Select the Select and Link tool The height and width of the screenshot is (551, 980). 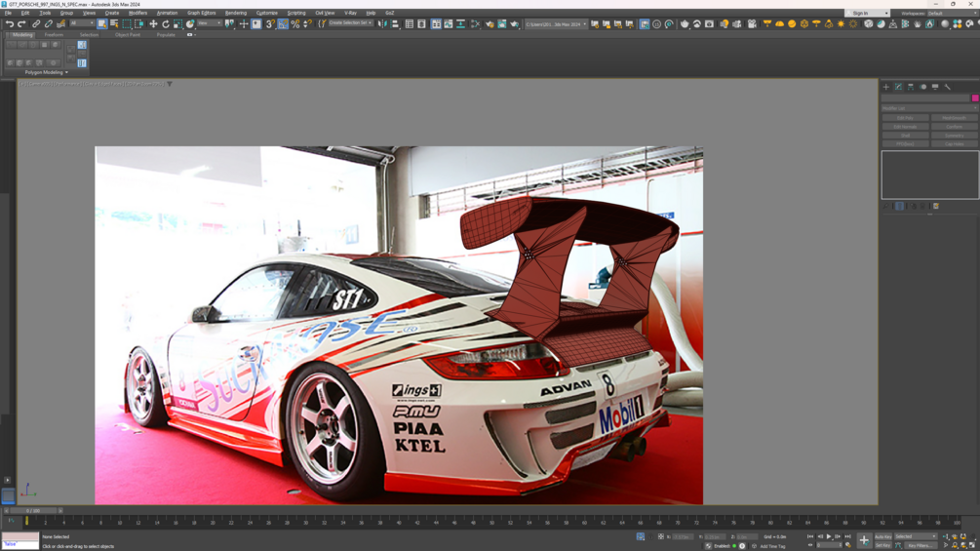tap(36, 23)
